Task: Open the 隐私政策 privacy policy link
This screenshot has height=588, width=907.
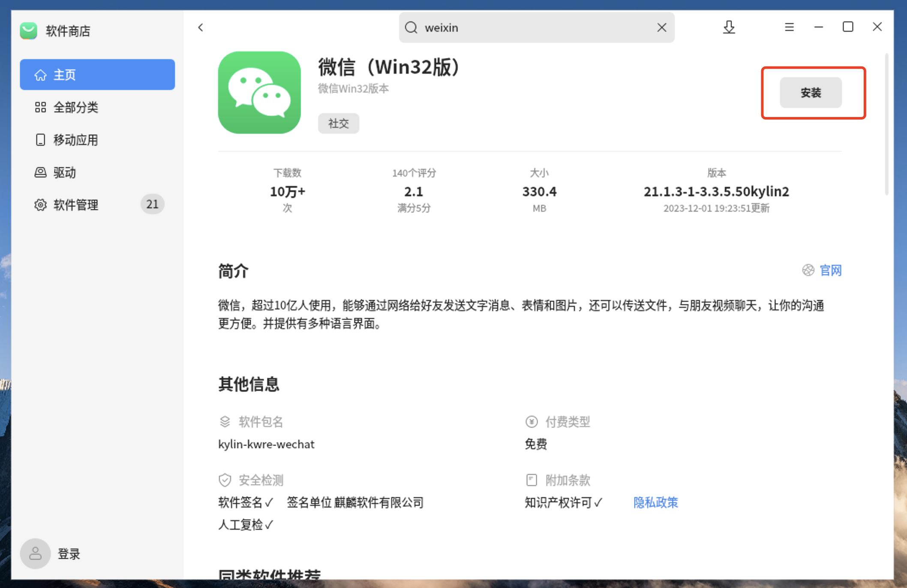Action: (655, 502)
